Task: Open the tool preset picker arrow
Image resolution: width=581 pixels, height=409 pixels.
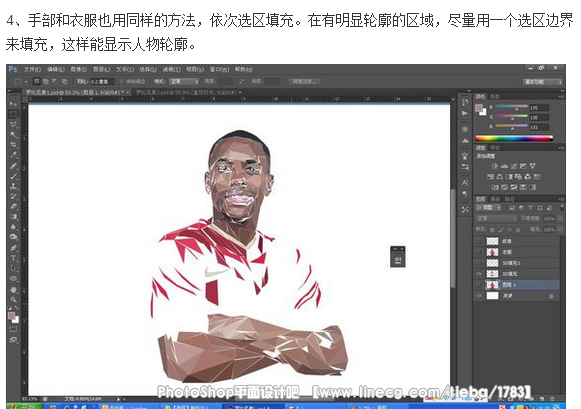Action: 26,82
